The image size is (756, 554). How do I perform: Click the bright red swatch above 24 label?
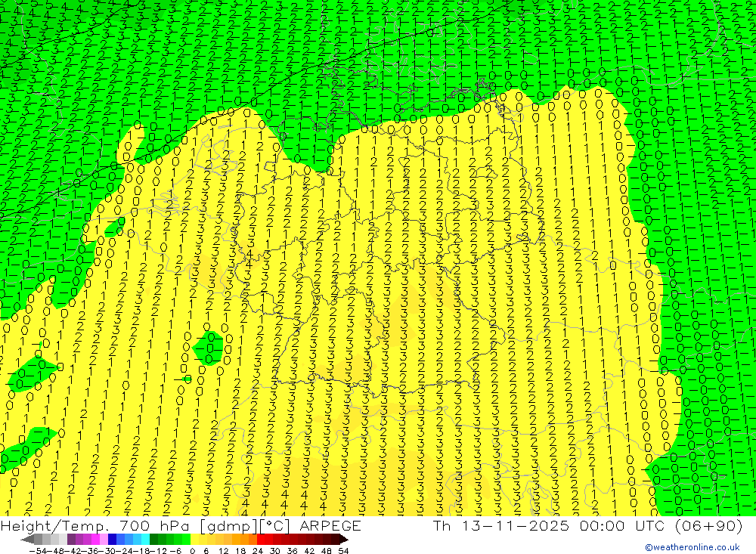(261, 540)
